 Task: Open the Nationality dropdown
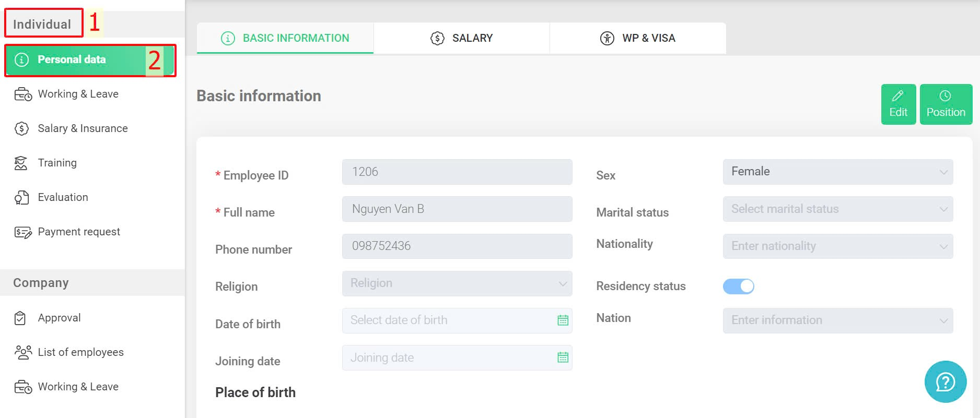838,246
